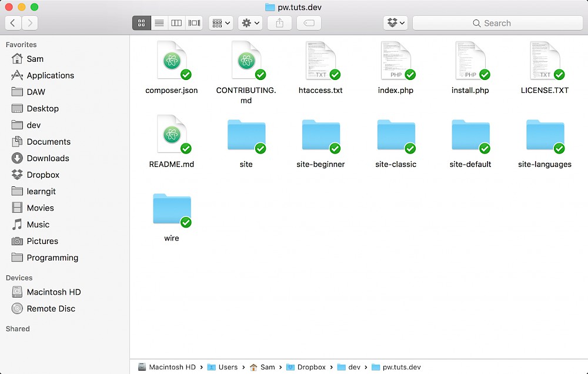Viewport: 588px width, 374px height.
Task: Select Downloads in the sidebar
Action: [x=46, y=158]
